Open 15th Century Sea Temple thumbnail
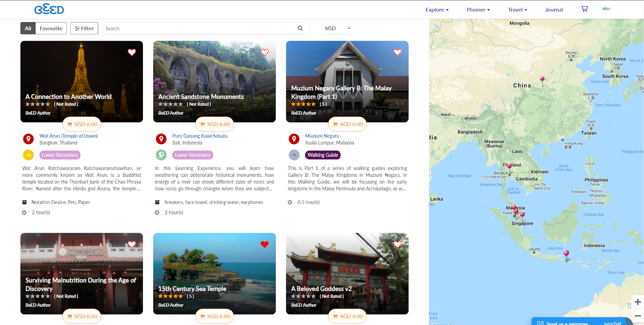This screenshot has width=644, height=325. pyautogui.click(x=215, y=273)
